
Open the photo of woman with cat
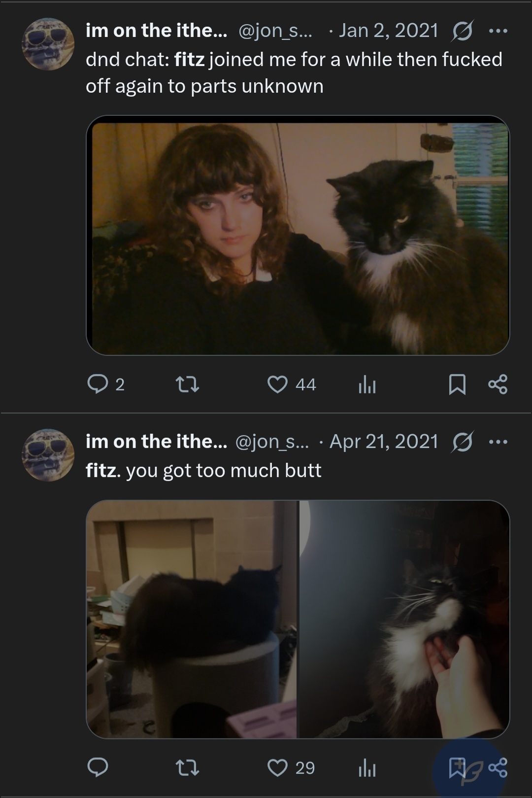click(x=298, y=235)
